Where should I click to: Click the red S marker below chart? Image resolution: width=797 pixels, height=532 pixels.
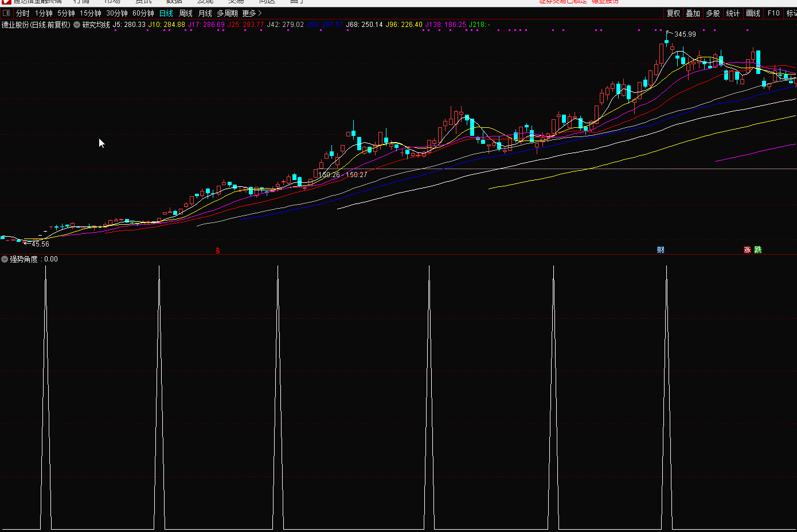pyautogui.click(x=218, y=250)
